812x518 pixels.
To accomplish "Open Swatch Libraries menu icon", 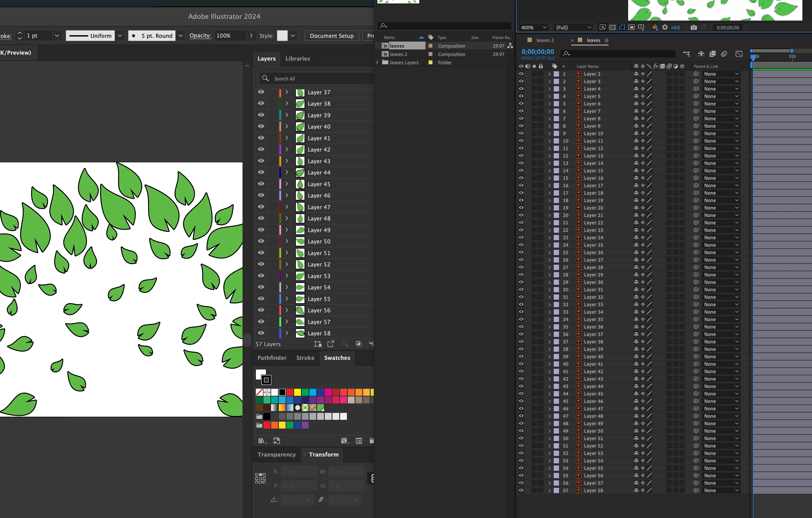I will coord(262,441).
